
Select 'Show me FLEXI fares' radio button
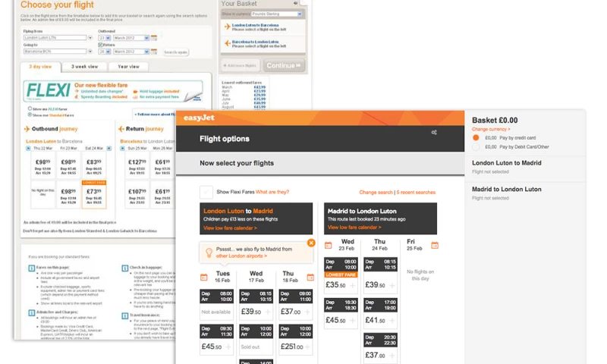[x=30, y=108]
